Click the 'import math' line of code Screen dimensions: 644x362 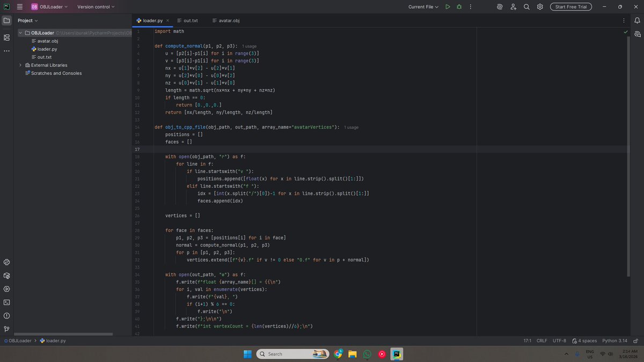click(x=169, y=31)
